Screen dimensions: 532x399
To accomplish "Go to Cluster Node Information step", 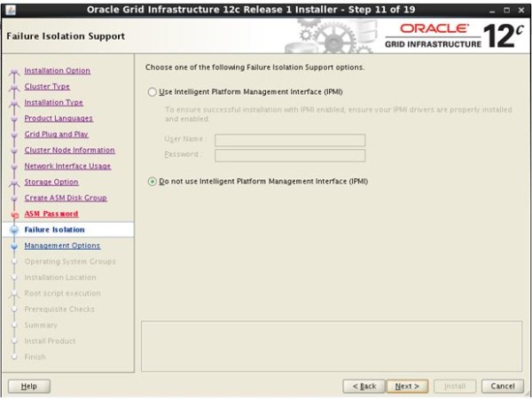I will pyautogui.click(x=69, y=151).
